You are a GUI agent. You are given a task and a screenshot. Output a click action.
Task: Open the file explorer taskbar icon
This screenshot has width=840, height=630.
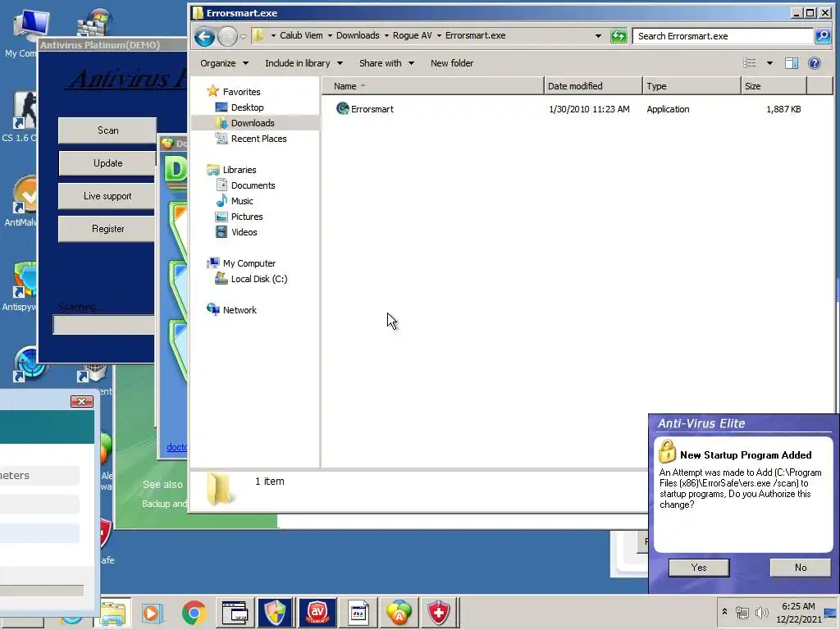113,614
